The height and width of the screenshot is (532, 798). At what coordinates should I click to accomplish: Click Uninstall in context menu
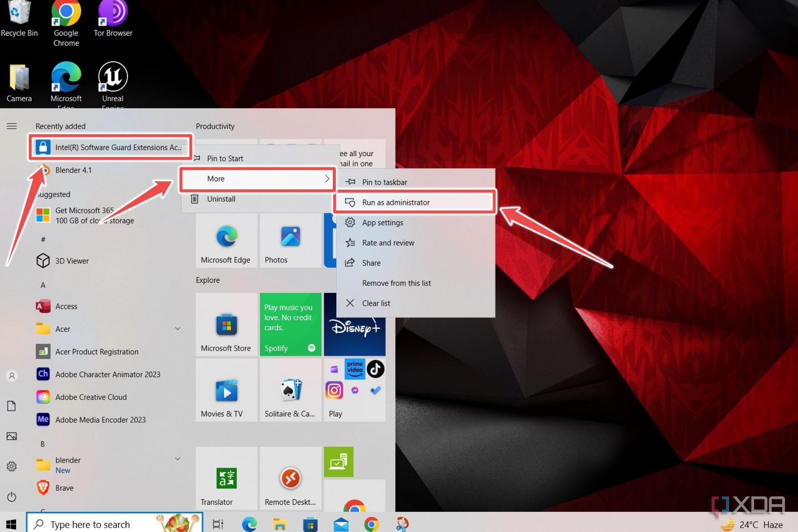(x=221, y=199)
